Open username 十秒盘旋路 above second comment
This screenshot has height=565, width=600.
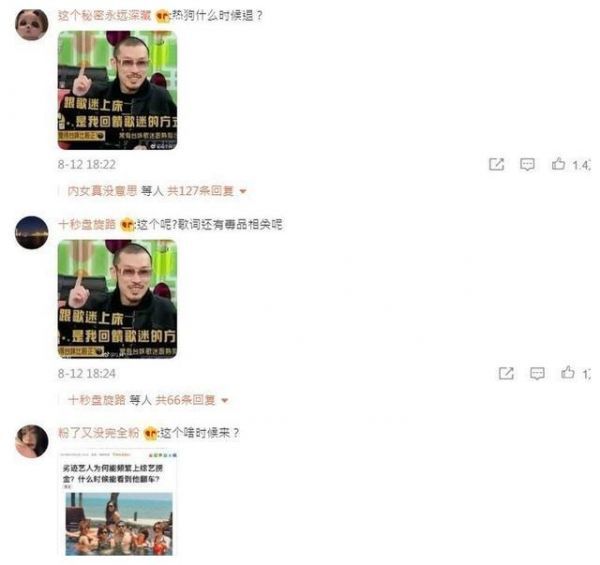[87, 225]
